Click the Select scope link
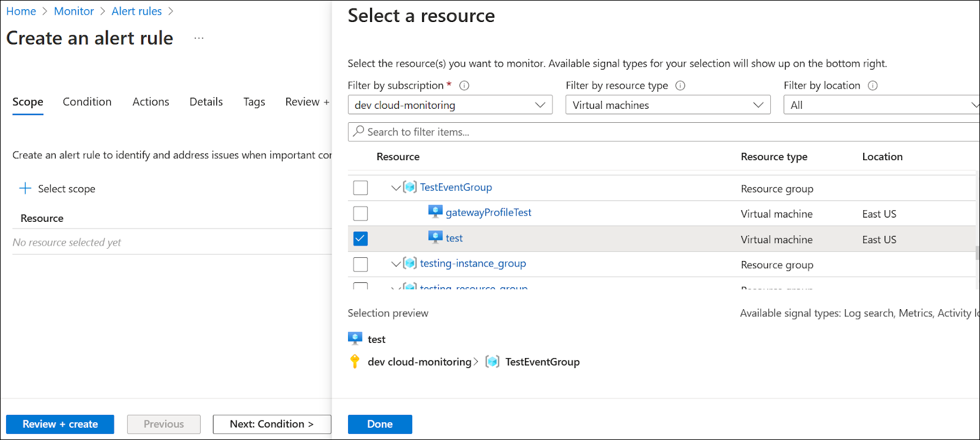The height and width of the screenshot is (440, 980). pos(67,189)
